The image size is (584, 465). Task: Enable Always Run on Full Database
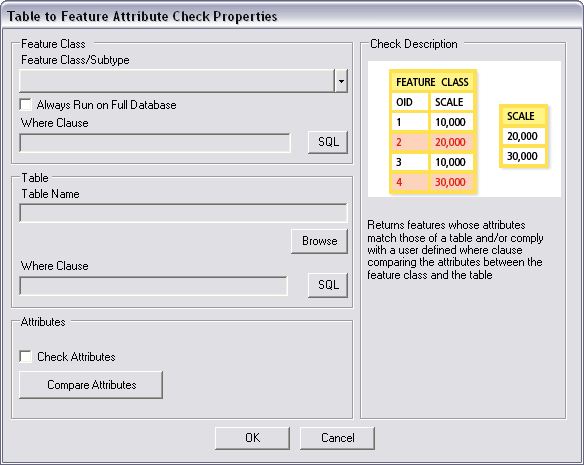tap(25, 105)
